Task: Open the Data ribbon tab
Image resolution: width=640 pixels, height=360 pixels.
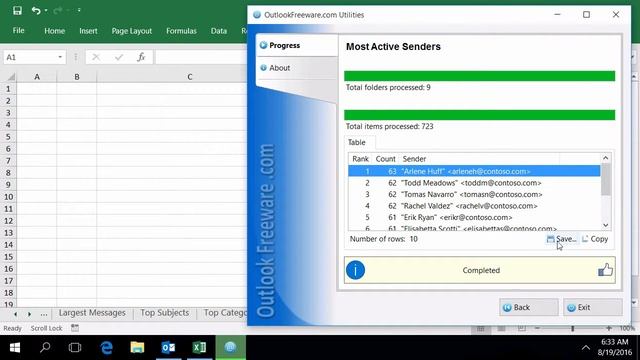Action: (x=219, y=31)
